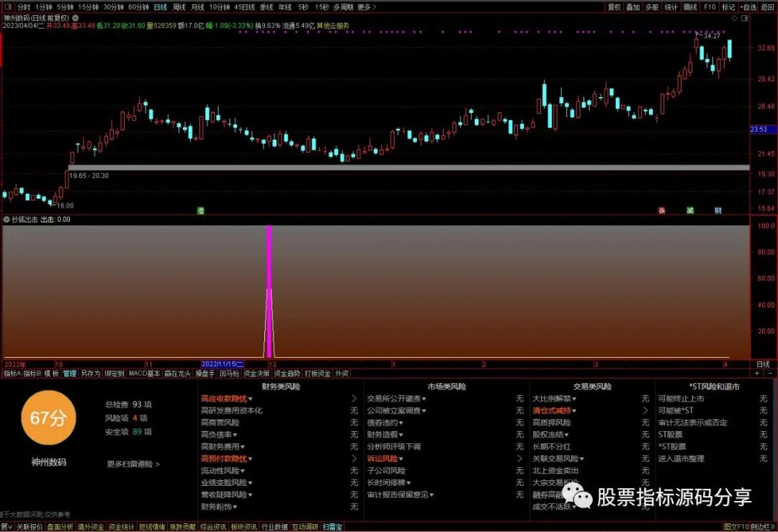778x532 pixels.
Task: Click the red 涨 marker under the chart
Action: [x=661, y=211]
